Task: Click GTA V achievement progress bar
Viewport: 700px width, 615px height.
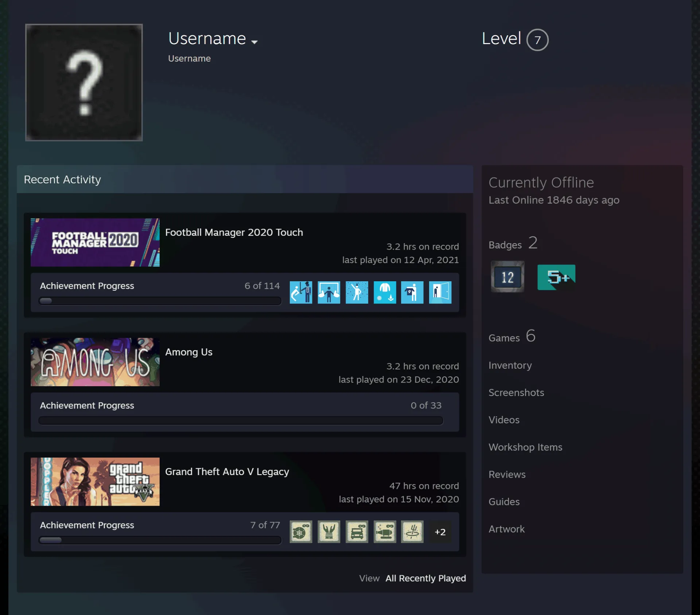Action: click(x=160, y=540)
